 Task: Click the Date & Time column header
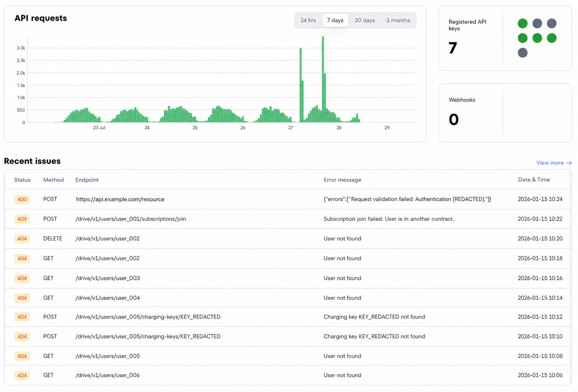pyautogui.click(x=534, y=179)
